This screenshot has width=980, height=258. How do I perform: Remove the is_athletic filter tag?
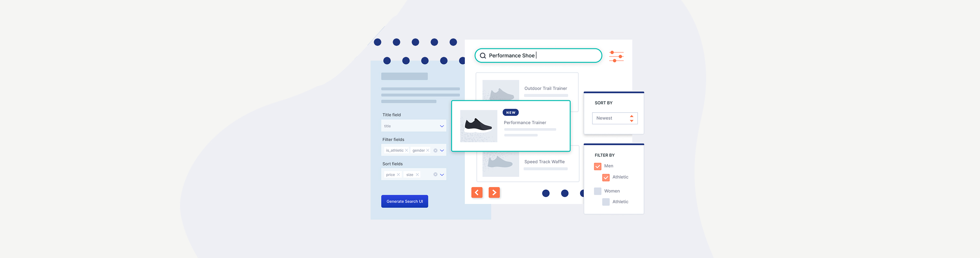tap(406, 150)
